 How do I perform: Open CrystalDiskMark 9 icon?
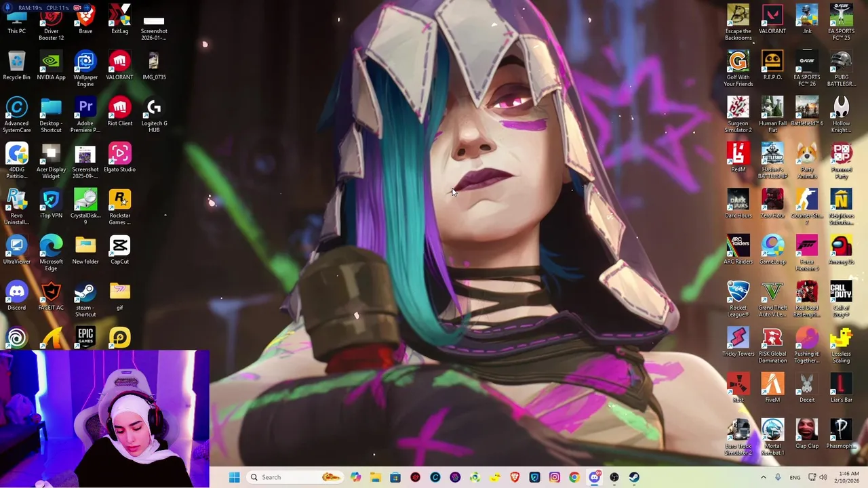point(85,207)
